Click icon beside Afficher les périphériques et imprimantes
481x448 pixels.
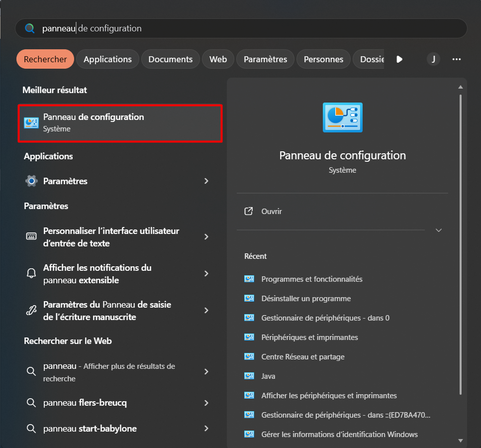tap(249, 395)
